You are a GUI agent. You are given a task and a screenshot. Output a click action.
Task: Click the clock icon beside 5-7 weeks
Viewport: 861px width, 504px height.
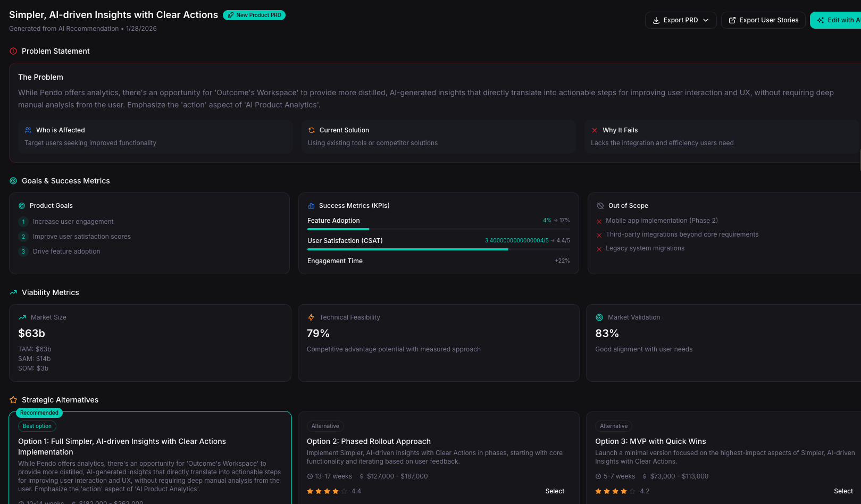598,476
